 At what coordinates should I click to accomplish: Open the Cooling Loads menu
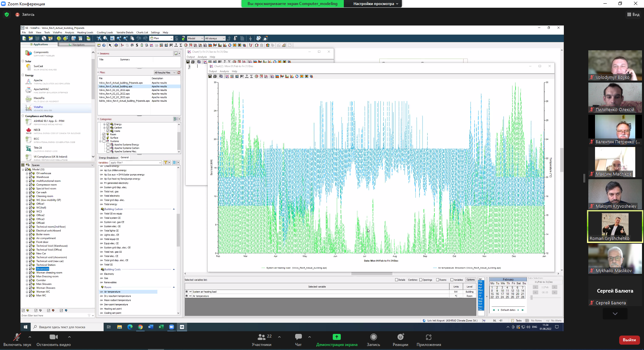(105, 33)
